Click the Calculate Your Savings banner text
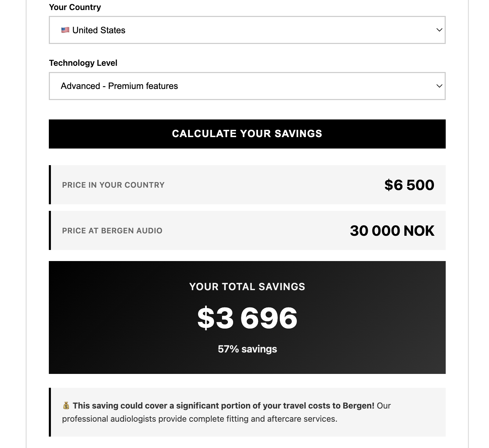 click(x=247, y=134)
